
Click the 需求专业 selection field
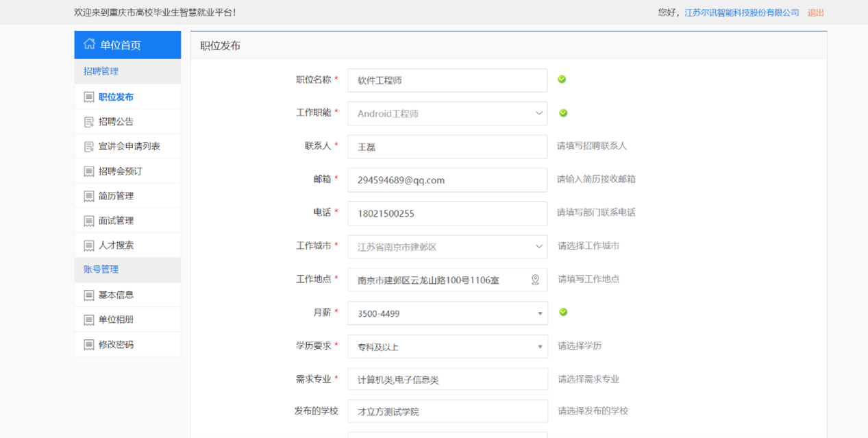pyautogui.click(x=447, y=379)
